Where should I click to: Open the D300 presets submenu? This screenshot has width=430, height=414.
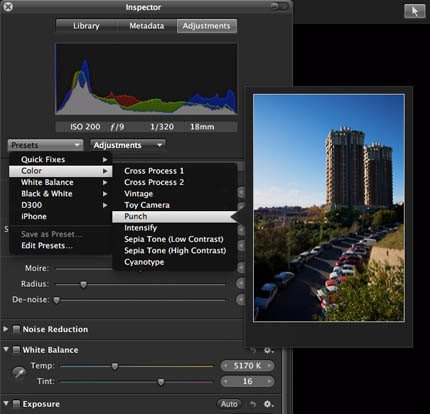61,205
